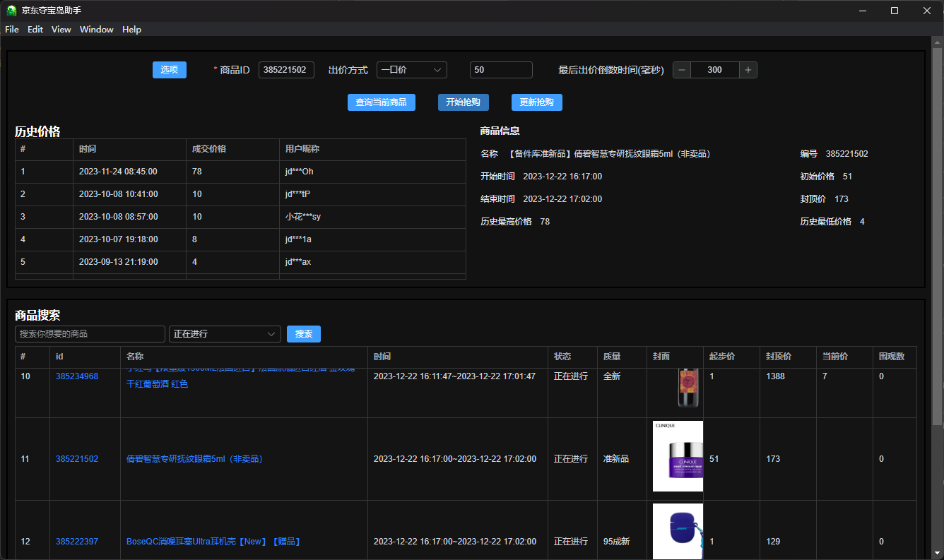Click the blue Bose earbud case thumbnail

coord(678,531)
